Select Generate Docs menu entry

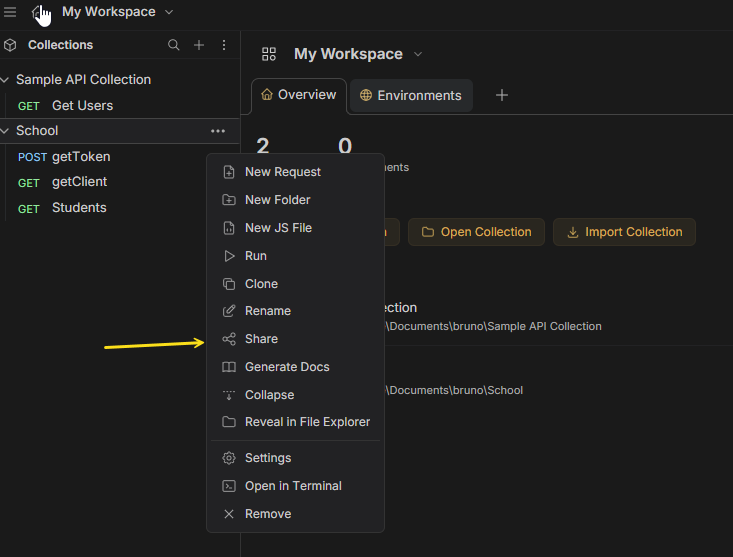pos(295,367)
